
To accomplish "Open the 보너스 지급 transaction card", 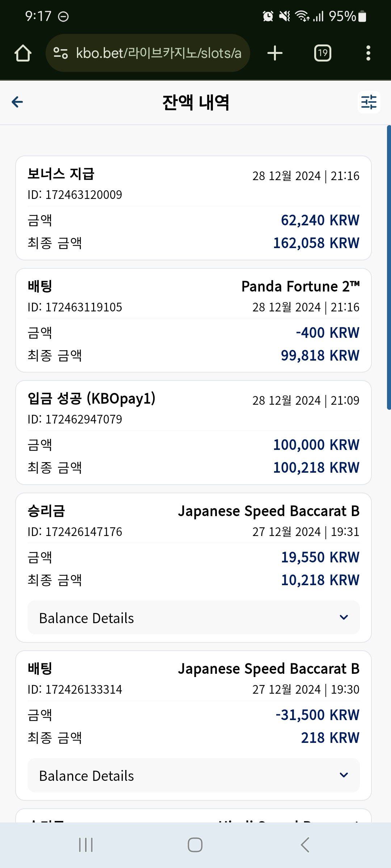I will tap(194, 208).
